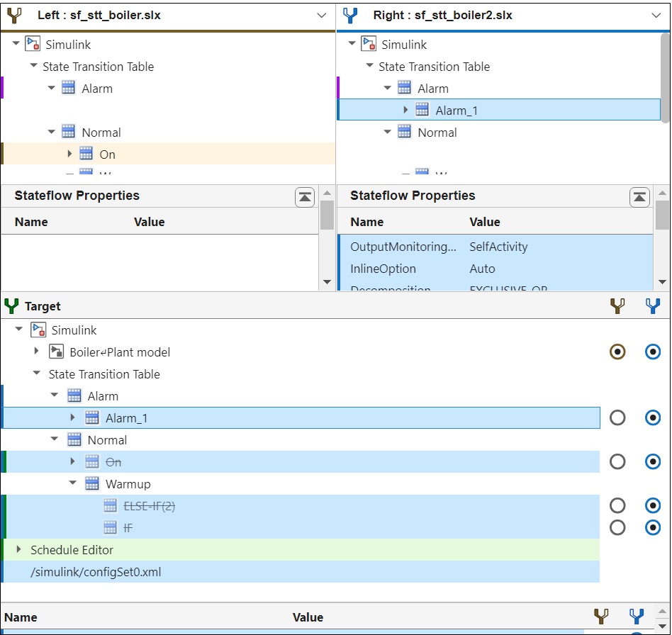Click the branch icon beside Left : sf_stt_boiler.slx

13,15
